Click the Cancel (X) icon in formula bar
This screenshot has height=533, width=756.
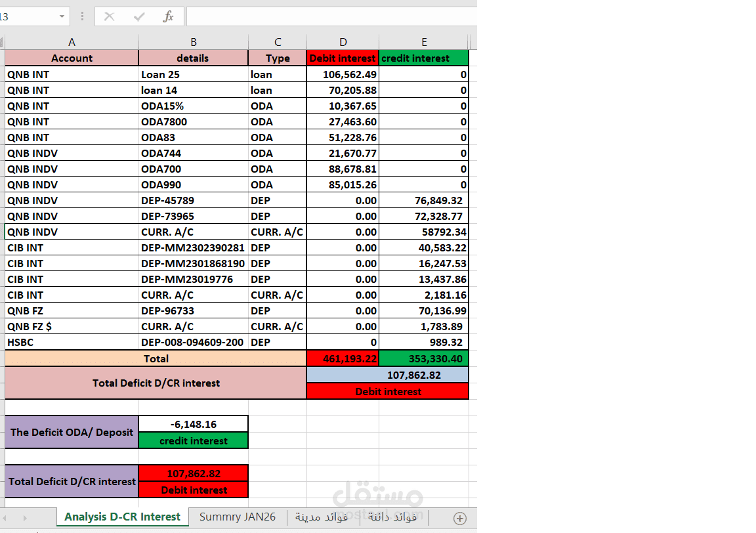click(110, 17)
